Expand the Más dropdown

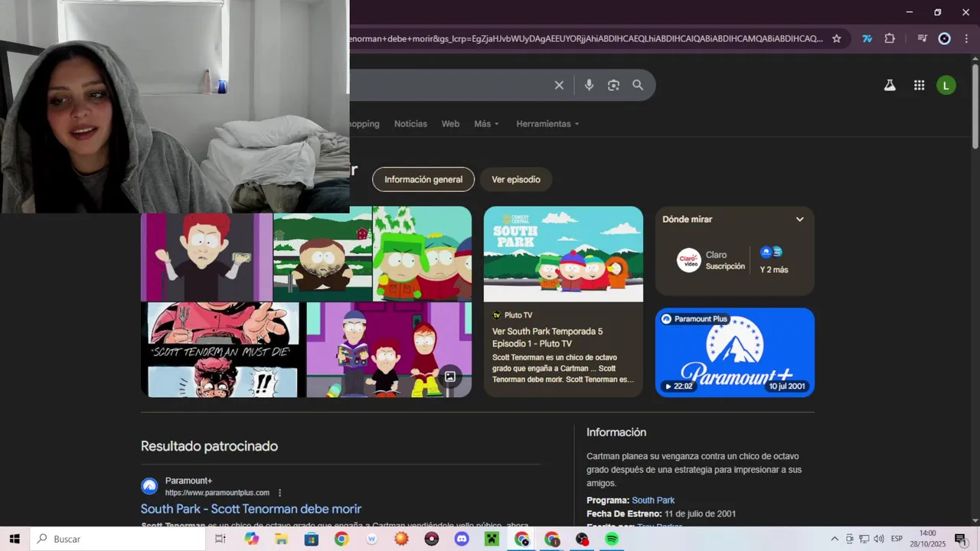[486, 124]
